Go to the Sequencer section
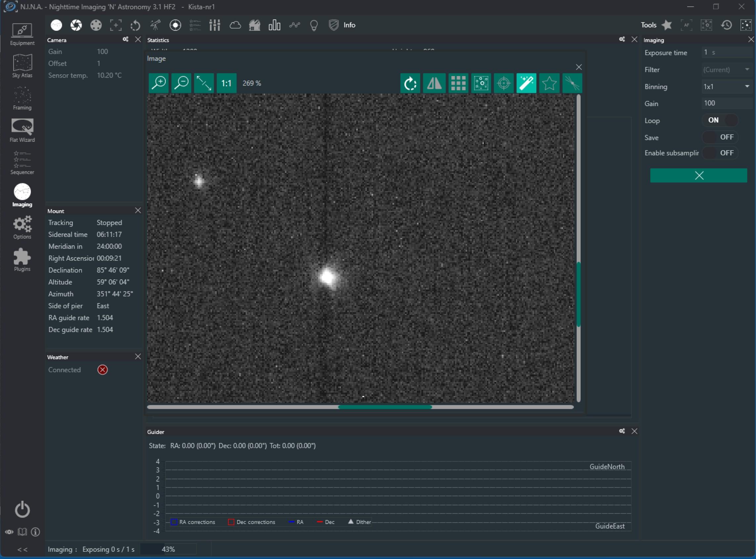 coord(22,163)
